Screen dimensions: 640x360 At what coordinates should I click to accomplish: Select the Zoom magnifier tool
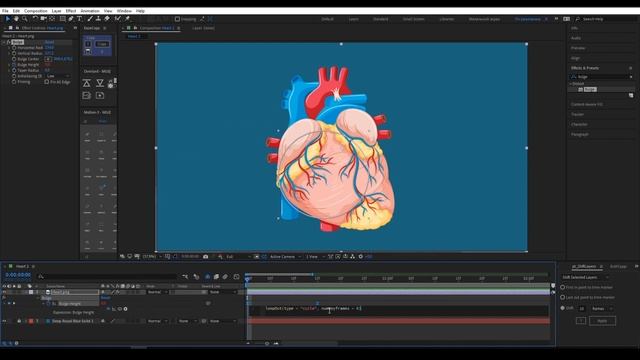25,19
